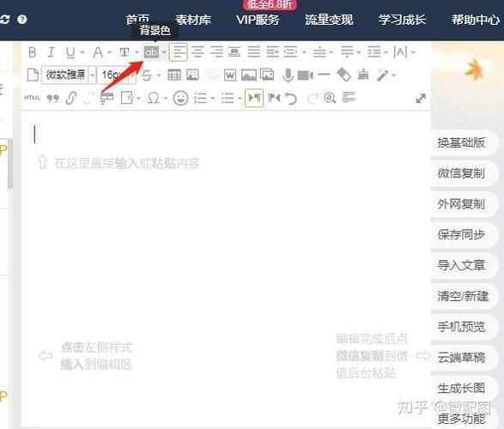
Task: Expand the Omega special characters dropdown arrow
Action: pyautogui.click(x=166, y=99)
